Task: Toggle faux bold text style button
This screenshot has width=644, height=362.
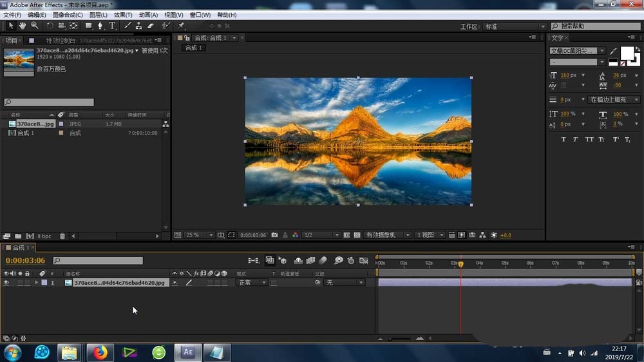Action: [563, 139]
